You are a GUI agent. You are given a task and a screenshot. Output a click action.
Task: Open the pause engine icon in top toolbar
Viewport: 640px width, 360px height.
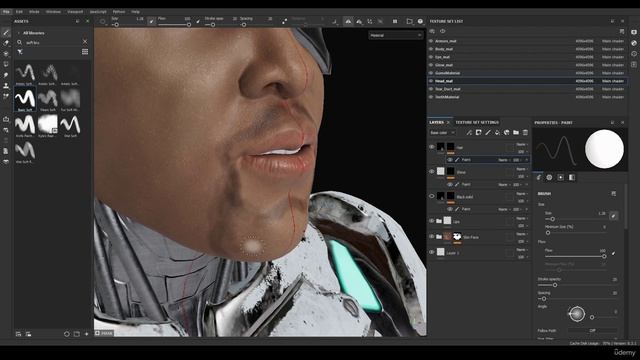coord(395,21)
